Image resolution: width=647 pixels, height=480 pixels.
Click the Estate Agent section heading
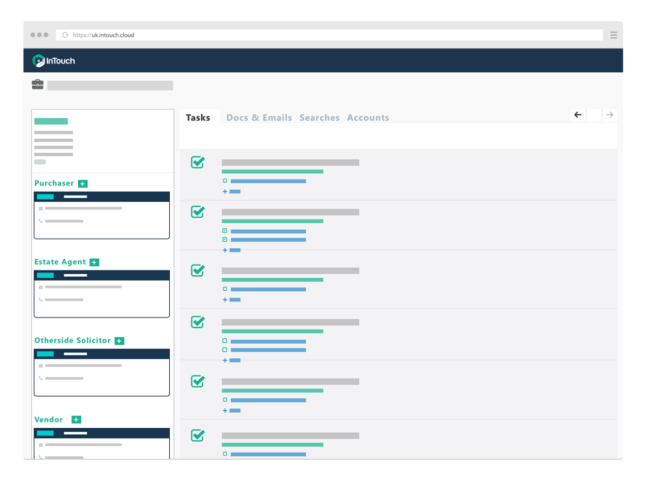tap(60, 262)
